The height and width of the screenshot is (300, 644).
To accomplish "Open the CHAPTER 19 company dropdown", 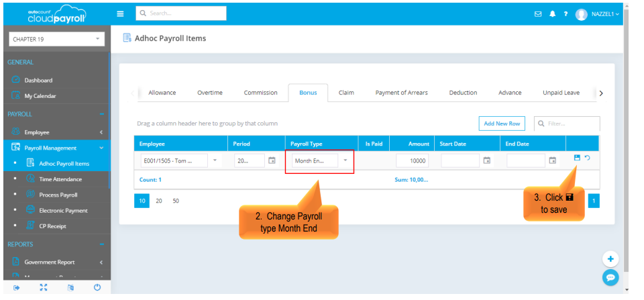I will coord(56,40).
